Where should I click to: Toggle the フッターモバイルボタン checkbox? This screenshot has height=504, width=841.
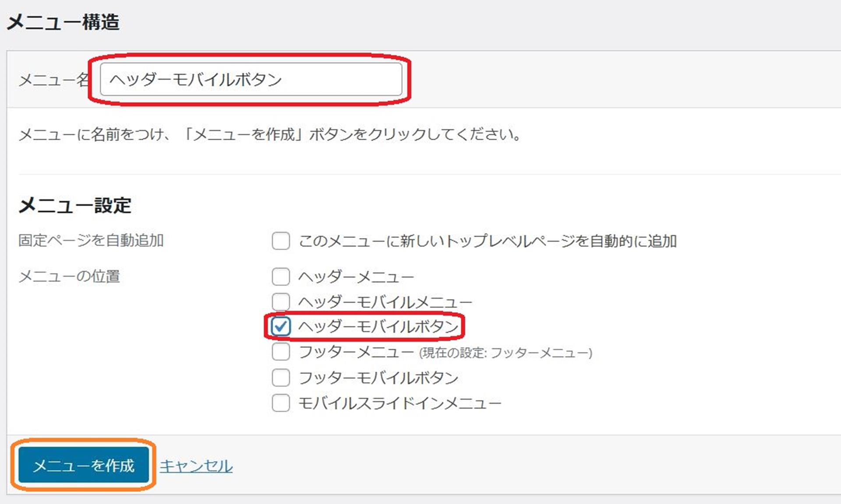(x=281, y=377)
